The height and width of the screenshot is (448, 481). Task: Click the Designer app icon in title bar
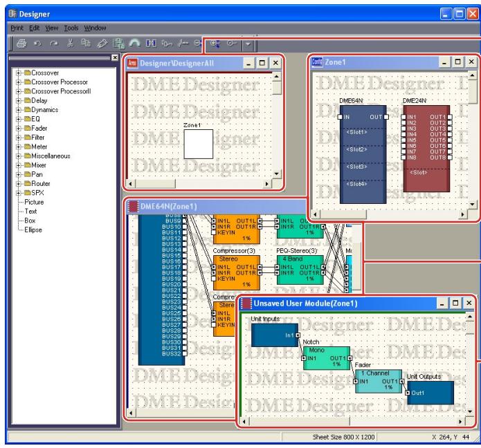click(x=12, y=14)
